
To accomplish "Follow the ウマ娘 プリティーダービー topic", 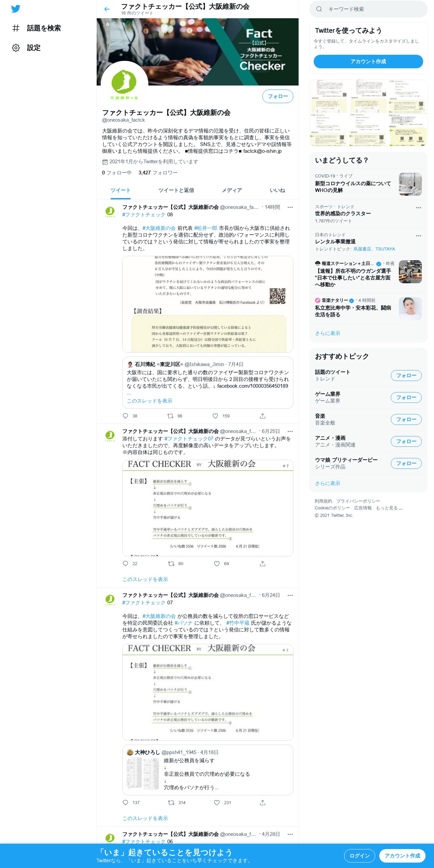I will (x=406, y=463).
